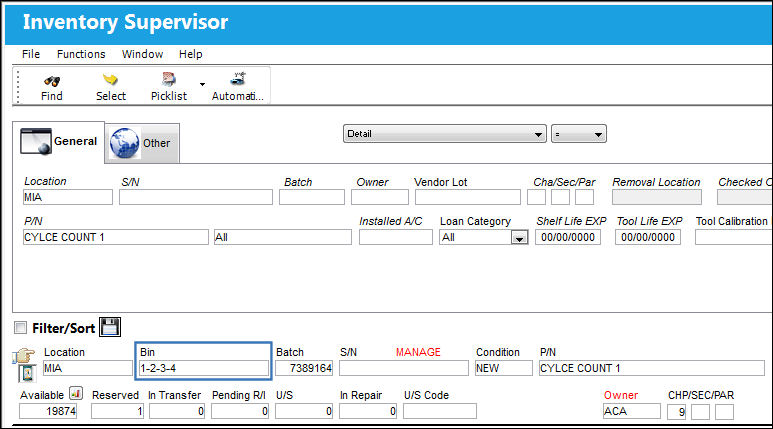Click the lower P/N field CYLCE COUNT 1
Viewport: 773px width, 429px height.
tap(652, 368)
